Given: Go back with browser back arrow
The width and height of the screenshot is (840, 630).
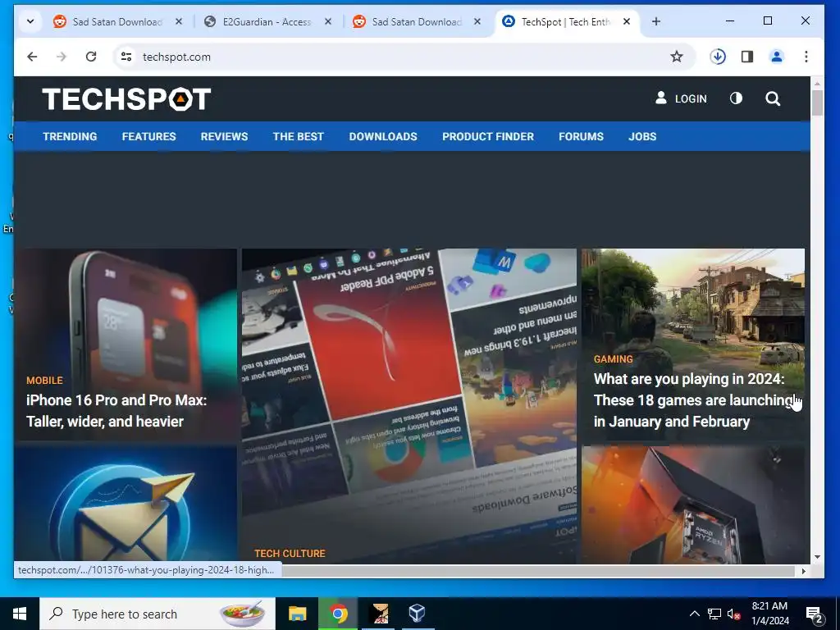Looking at the screenshot, I should (32, 57).
